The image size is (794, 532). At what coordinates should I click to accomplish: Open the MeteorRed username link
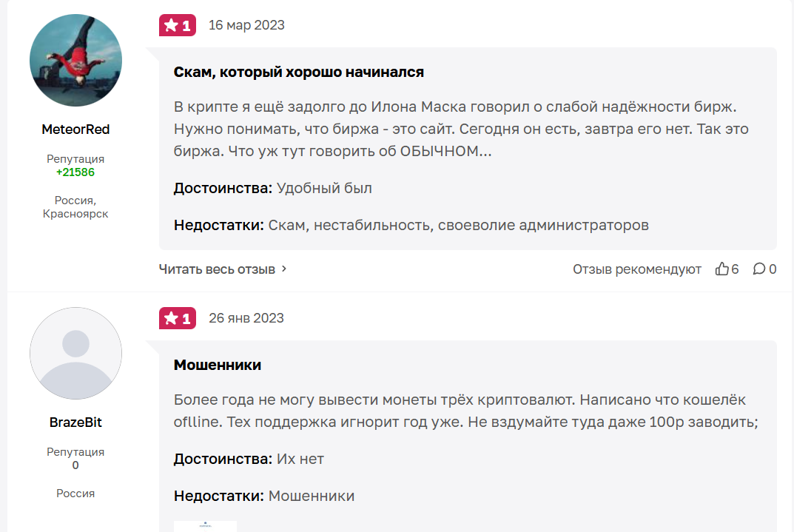tap(75, 129)
